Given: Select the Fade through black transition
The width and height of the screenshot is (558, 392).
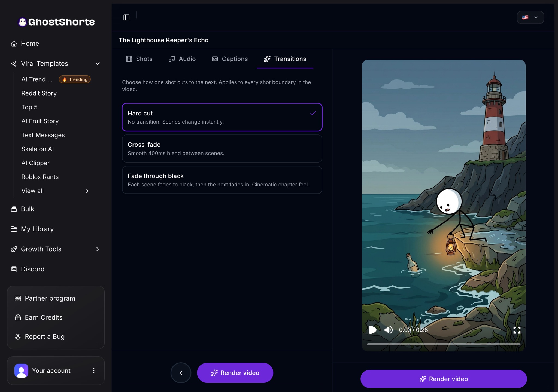Looking at the screenshot, I should pyautogui.click(x=222, y=180).
